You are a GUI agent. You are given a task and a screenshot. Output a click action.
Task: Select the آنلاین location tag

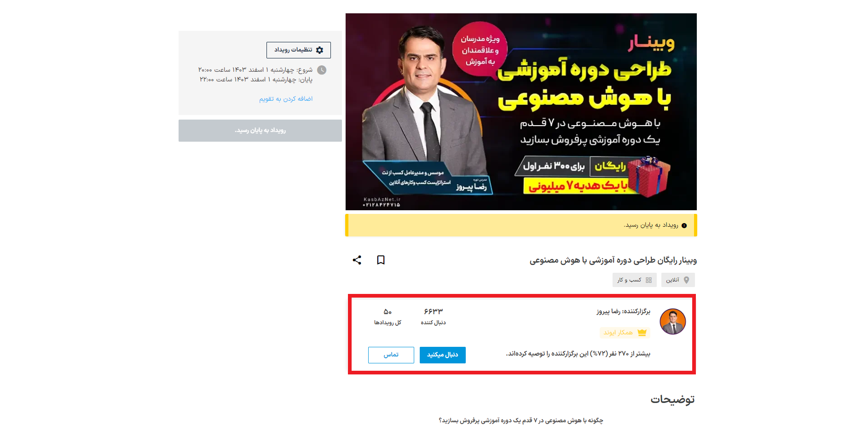[x=678, y=280]
